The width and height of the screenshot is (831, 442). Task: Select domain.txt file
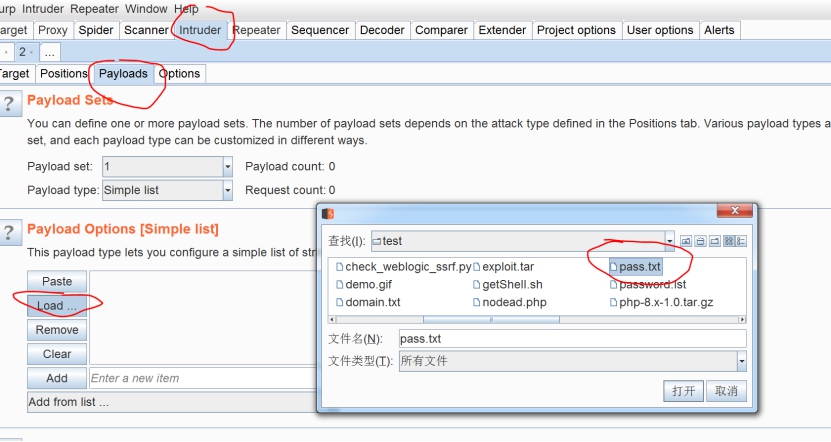pyautogui.click(x=368, y=302)
